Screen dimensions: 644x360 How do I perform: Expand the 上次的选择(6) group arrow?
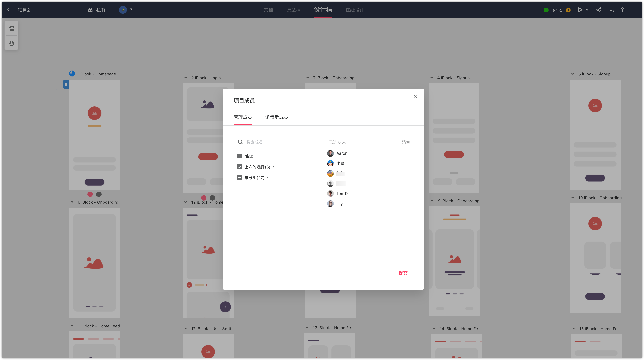[x=273, y=167]
